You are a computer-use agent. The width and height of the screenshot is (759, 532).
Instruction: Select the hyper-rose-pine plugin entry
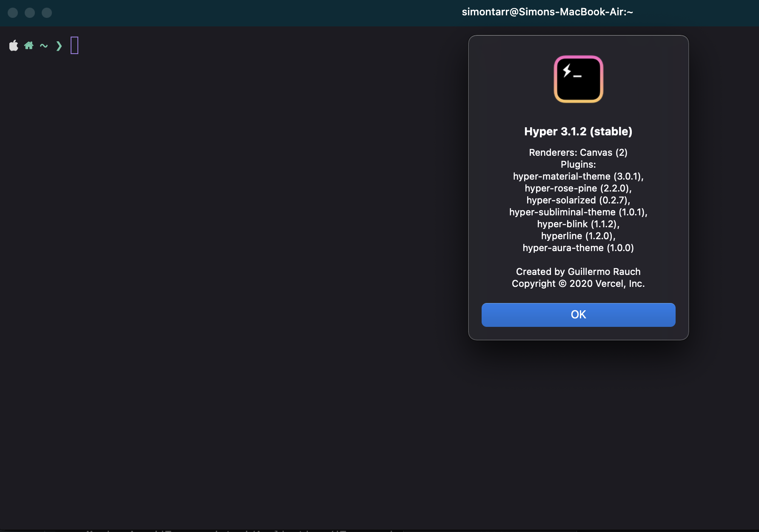[x=578, y=188]
